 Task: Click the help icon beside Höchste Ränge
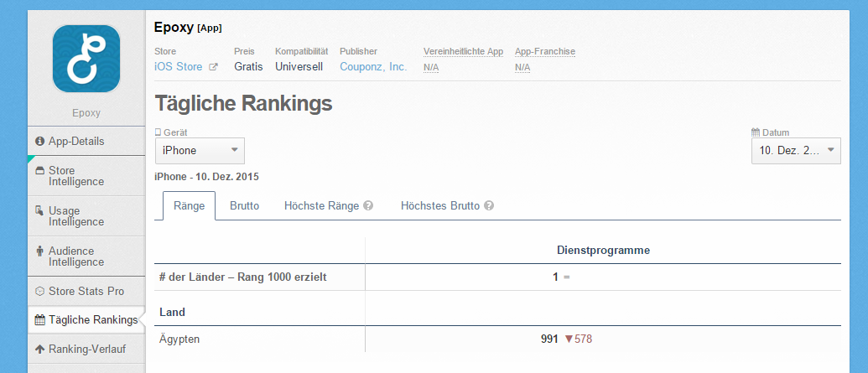point(368,206)
